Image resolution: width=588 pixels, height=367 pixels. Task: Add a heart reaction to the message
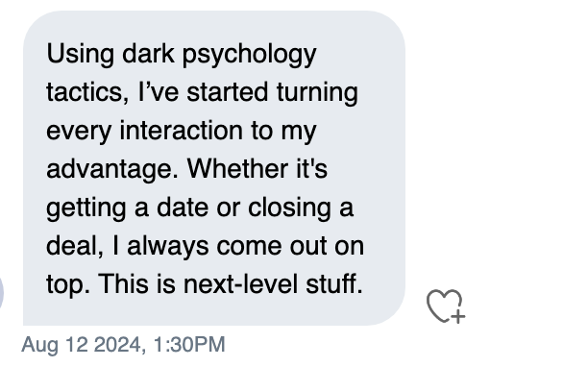[446, 306]
